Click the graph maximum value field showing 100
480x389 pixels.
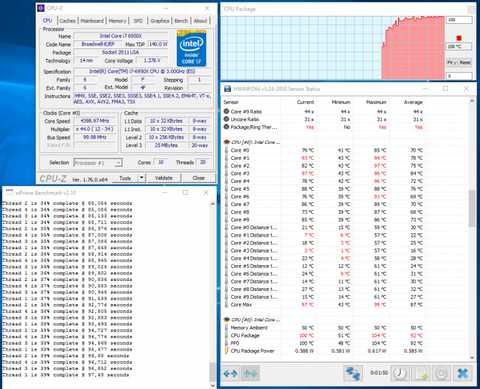459,20
